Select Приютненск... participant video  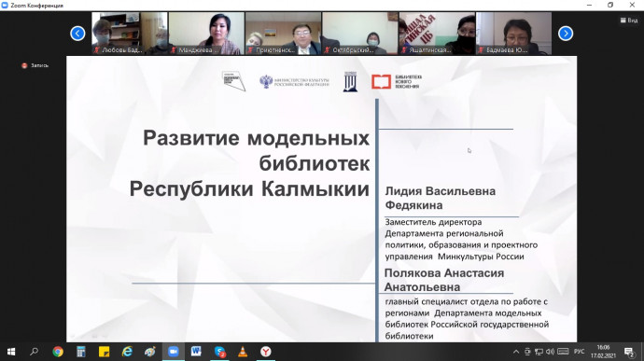point(283,34)
